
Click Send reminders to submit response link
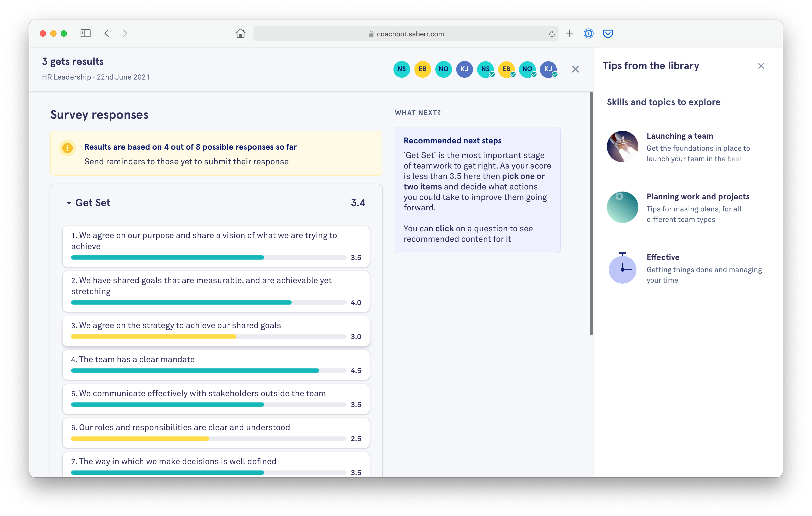tap(186, 161)
